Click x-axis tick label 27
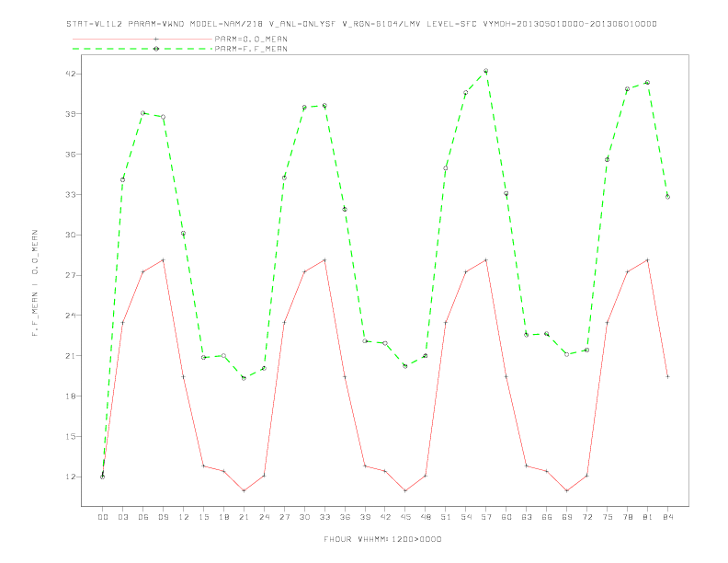Screen dimensions: 728x563 pos(284,517)
